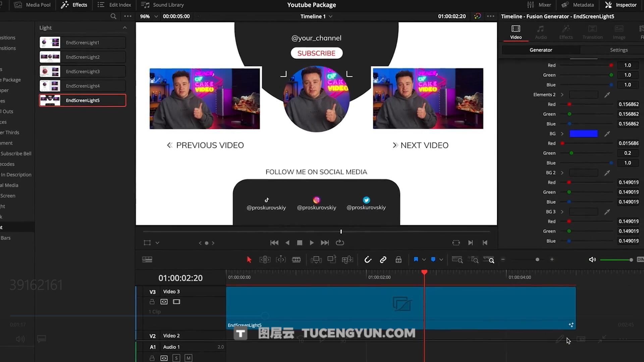
Task: Open the Media Pool panel
Action: (33, 5)
